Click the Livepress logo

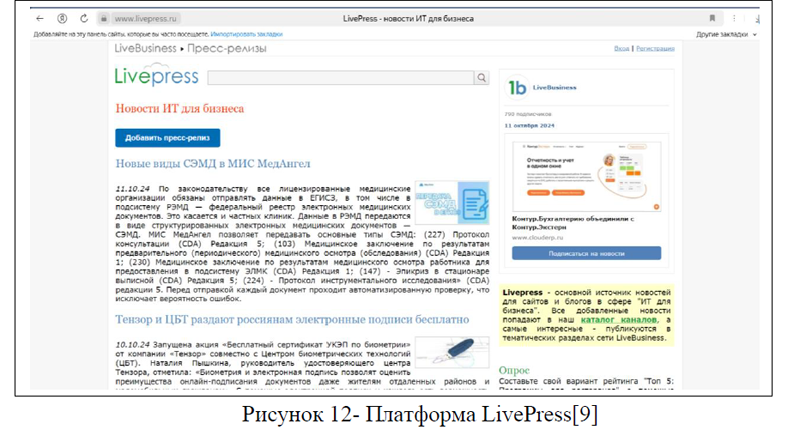[x=157, y=76]
